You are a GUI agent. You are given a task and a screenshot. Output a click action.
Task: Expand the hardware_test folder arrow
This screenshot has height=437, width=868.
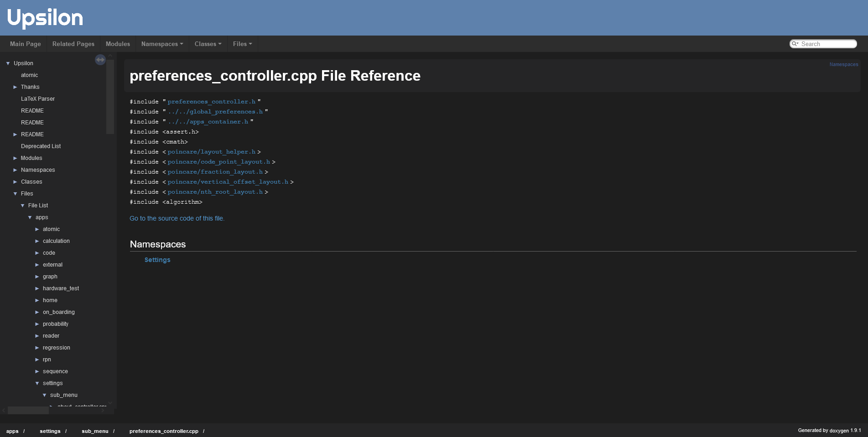click(x=37, y=288)
